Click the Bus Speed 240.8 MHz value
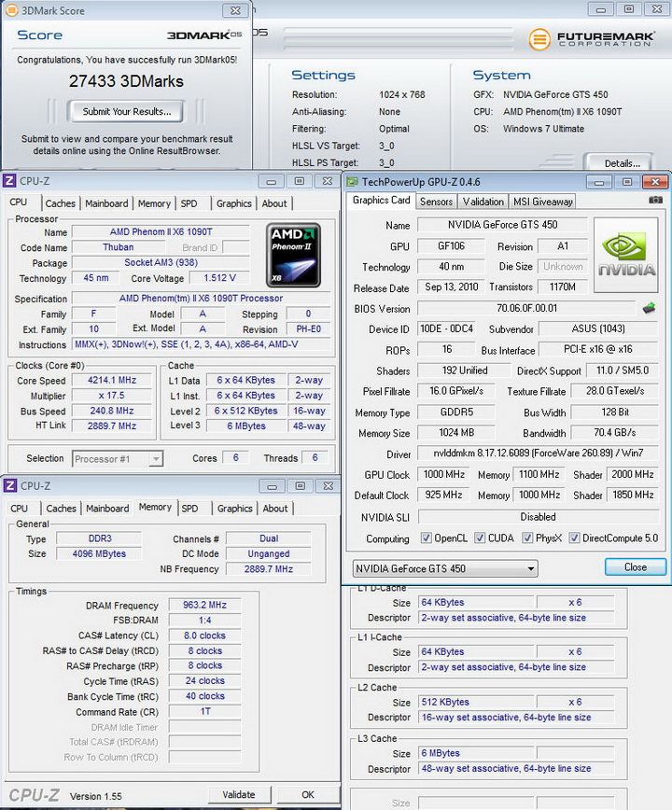 [x=112, y=412]
